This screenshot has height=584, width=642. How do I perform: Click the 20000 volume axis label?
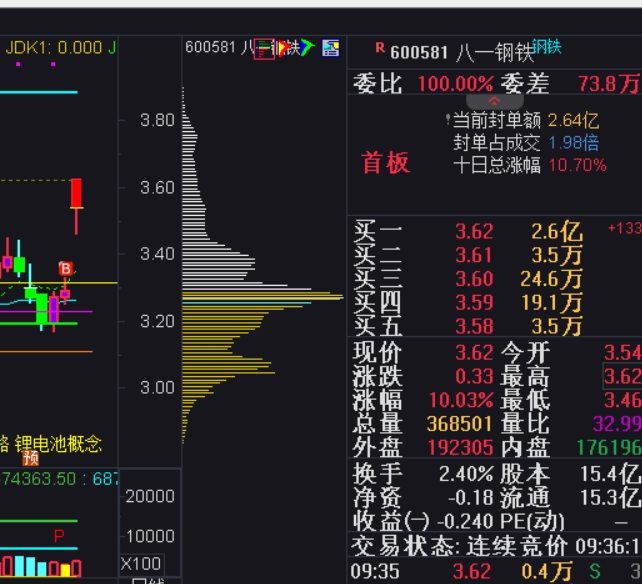click(x=150, y=496)
